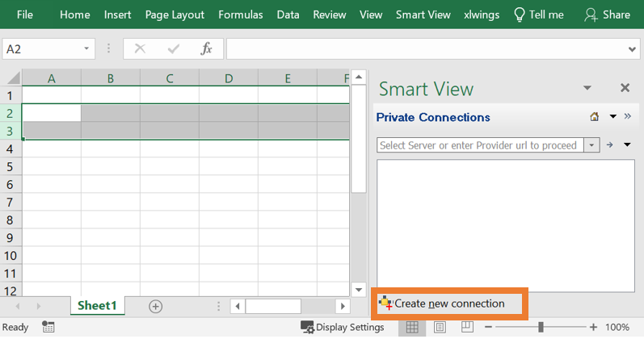Open the macro recording status bar icon

coord(48,327)
